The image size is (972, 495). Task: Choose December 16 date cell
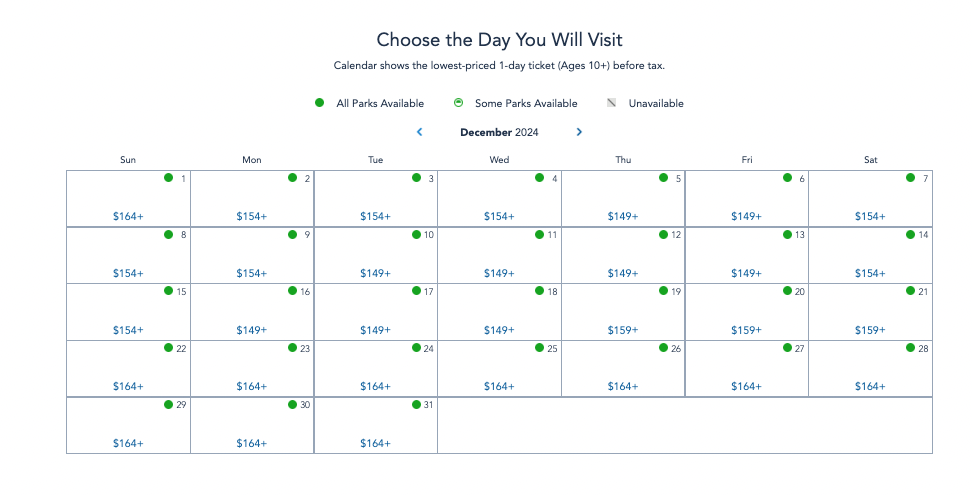252,312
